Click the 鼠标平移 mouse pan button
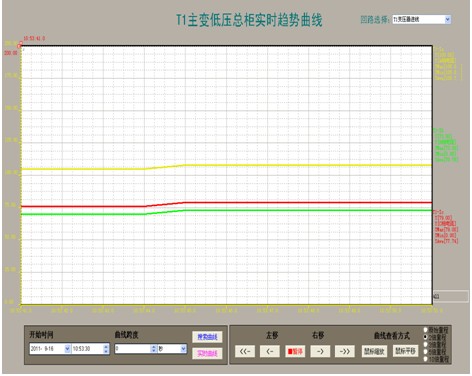The width and height of the screenshot is (472, 376). coord(406,351)
